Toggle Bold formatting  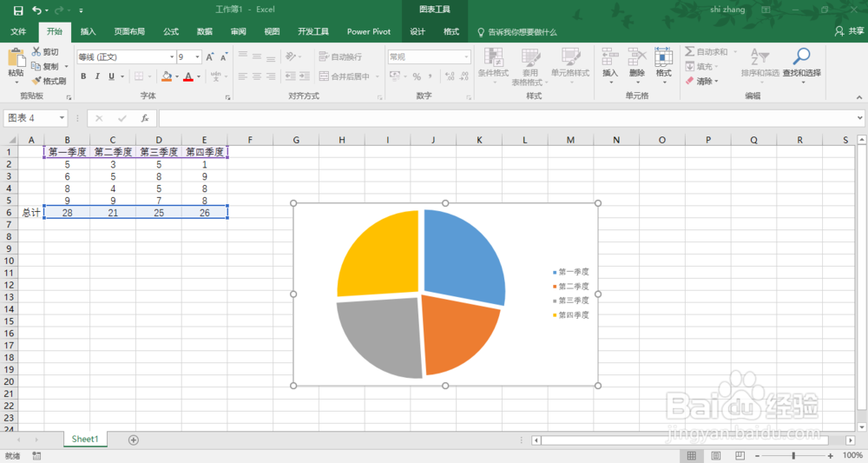click(x=83, y=76)
